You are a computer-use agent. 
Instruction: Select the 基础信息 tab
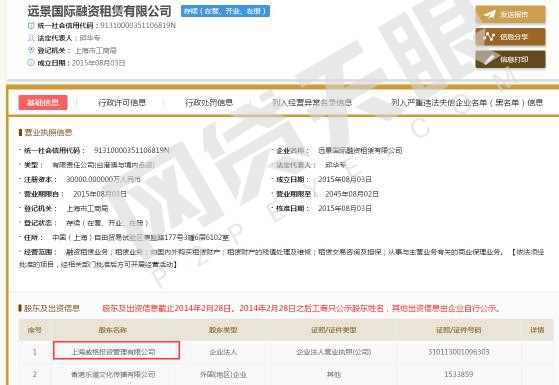click(43, 103)
